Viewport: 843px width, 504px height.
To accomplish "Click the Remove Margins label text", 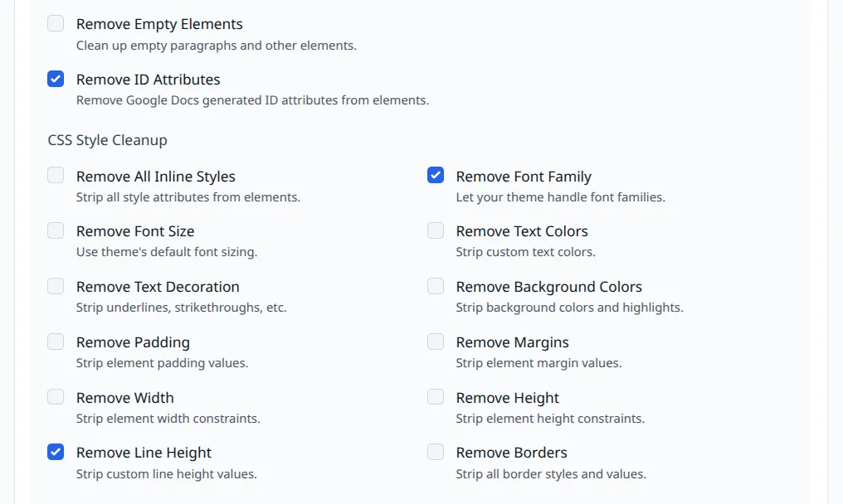I will (x=512, y=342).
